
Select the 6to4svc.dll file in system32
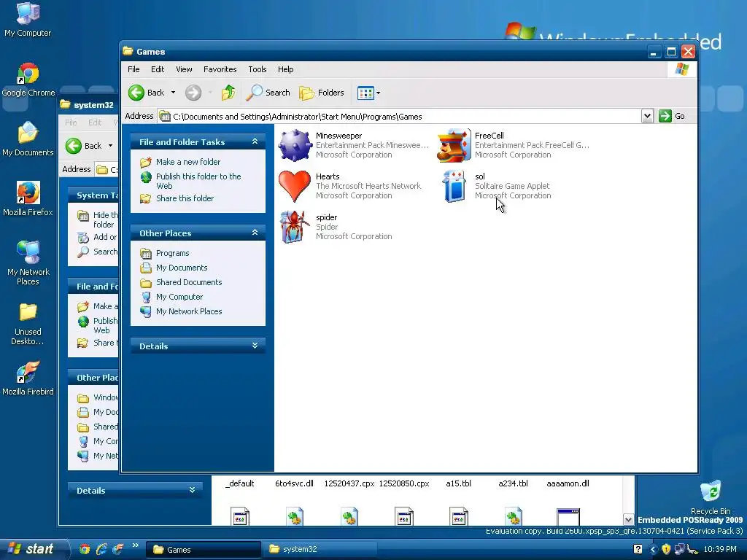(x=294, y=483)
